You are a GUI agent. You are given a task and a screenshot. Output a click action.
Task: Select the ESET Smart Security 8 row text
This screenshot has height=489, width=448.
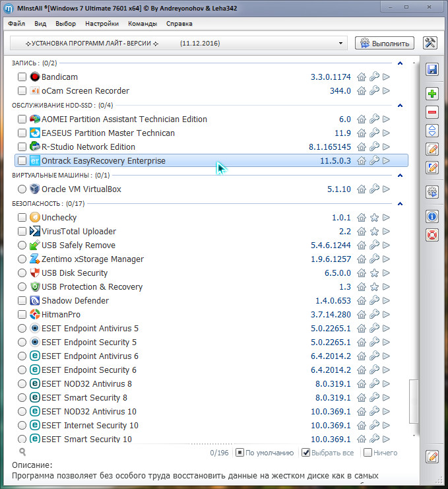tap(84, 398)
